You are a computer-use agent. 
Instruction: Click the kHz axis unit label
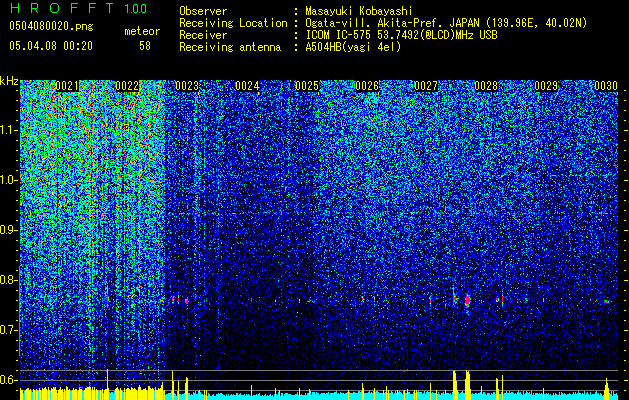[9, 81]
